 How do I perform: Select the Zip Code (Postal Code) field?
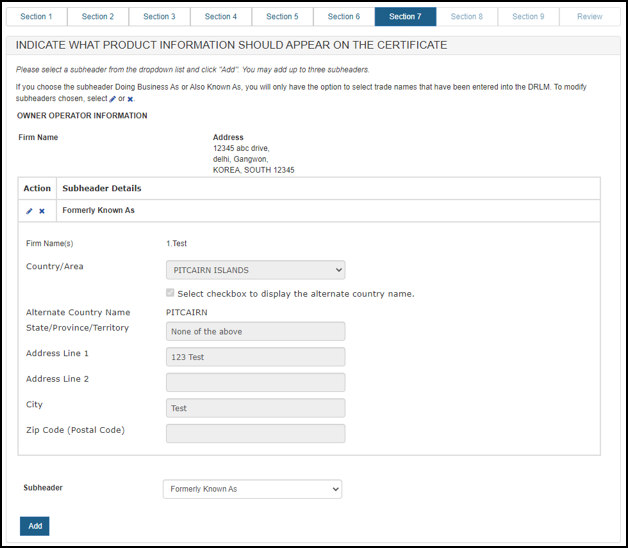pos(255,433)
